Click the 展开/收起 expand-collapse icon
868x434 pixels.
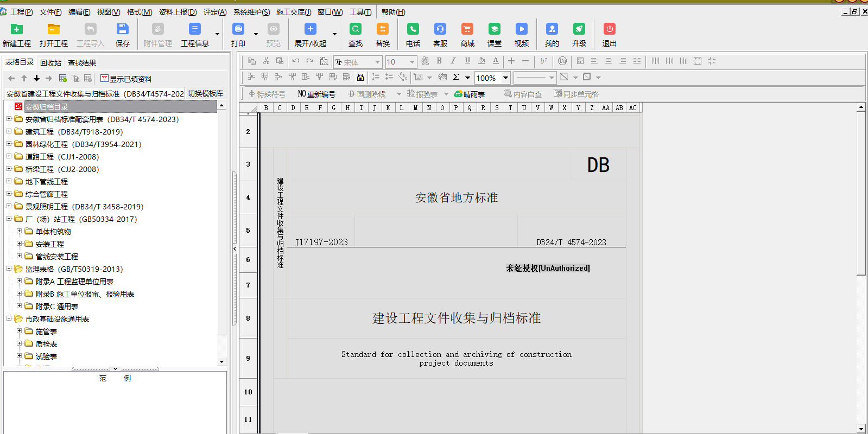[x=310, y=30]
